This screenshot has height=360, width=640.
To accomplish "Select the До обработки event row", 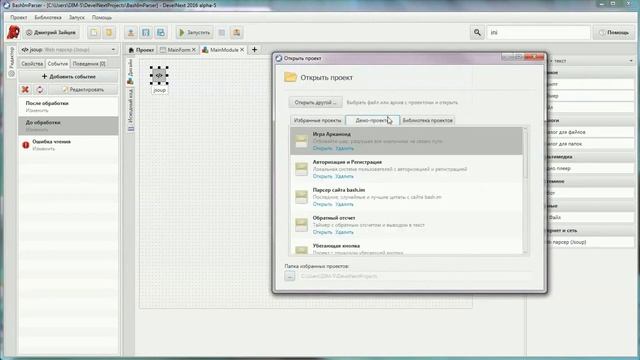I will pos(69,126).
